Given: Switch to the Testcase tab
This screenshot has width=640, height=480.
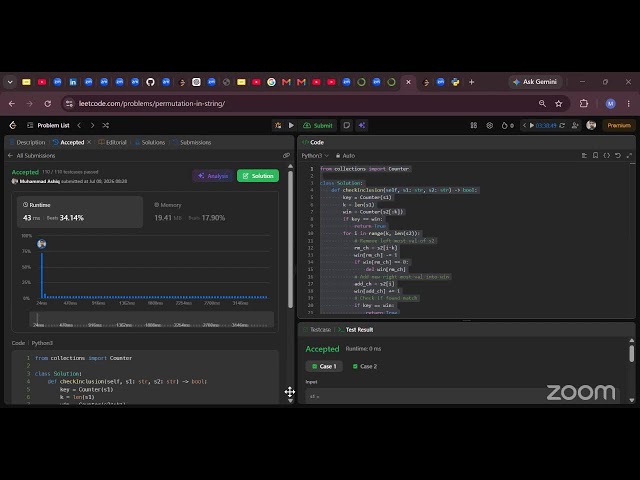Looking at the screenshot, I should [317, 330].
